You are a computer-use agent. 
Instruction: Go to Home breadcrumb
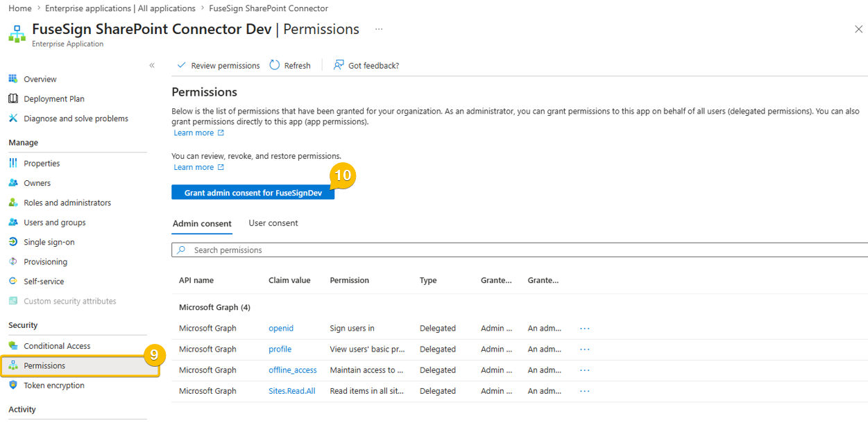[x=20, y=8]
